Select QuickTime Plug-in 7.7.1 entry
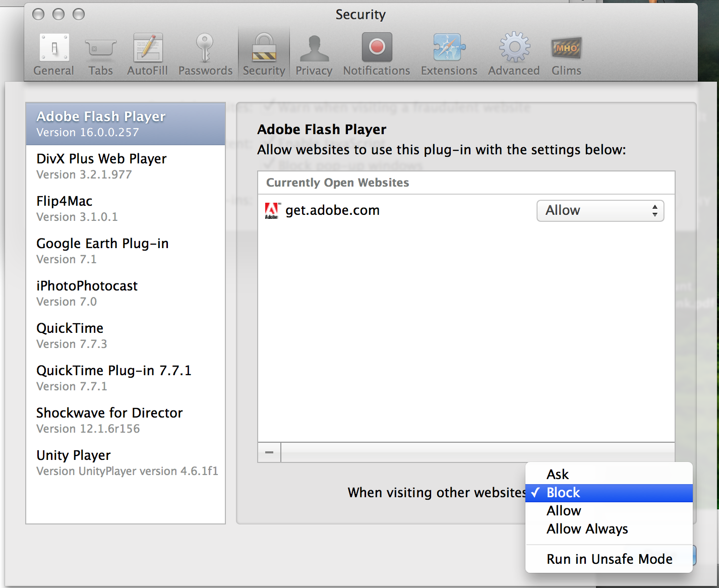719x588 pixels. 126,378
